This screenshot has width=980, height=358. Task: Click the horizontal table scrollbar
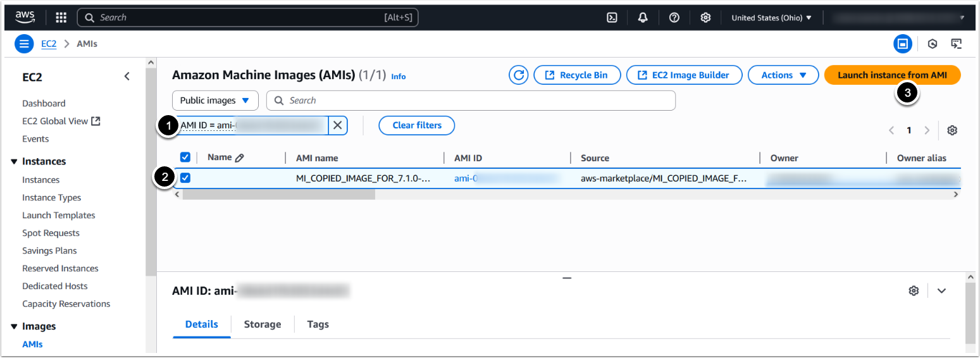click(278, 195)
